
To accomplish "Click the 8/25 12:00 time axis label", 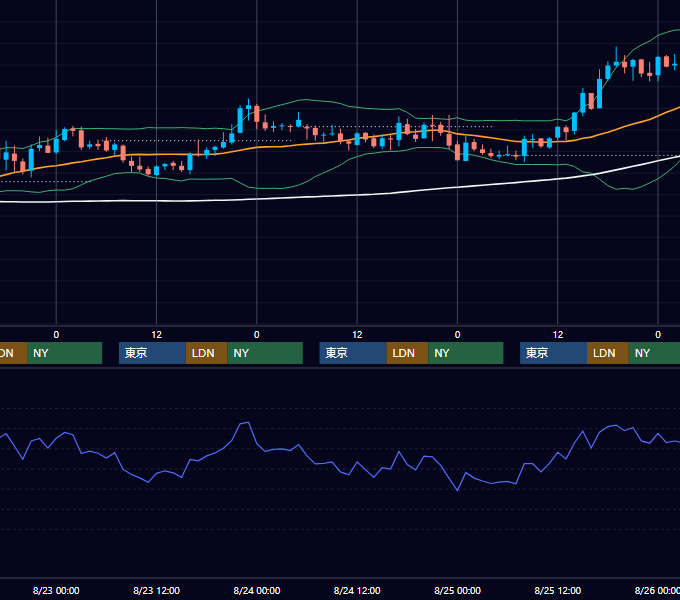I will tap(558, 590).
